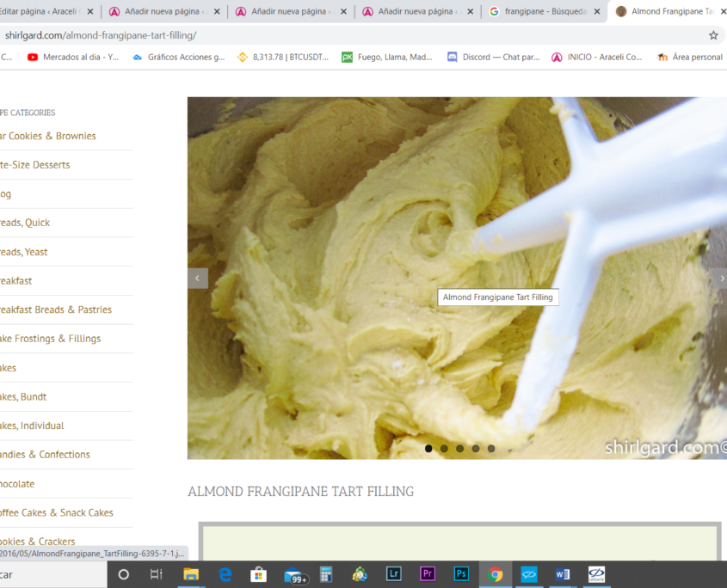Image resolution: width=727 pixels, height=588 pixels.
Task: Close the Editar página ‹ Araceli tab
Action: [x=90, y=11]
